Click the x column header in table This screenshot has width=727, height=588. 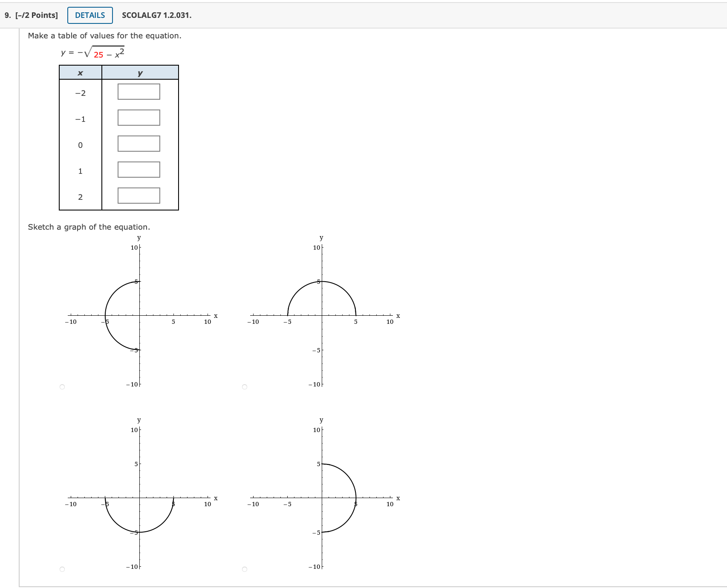click(80, 73)
